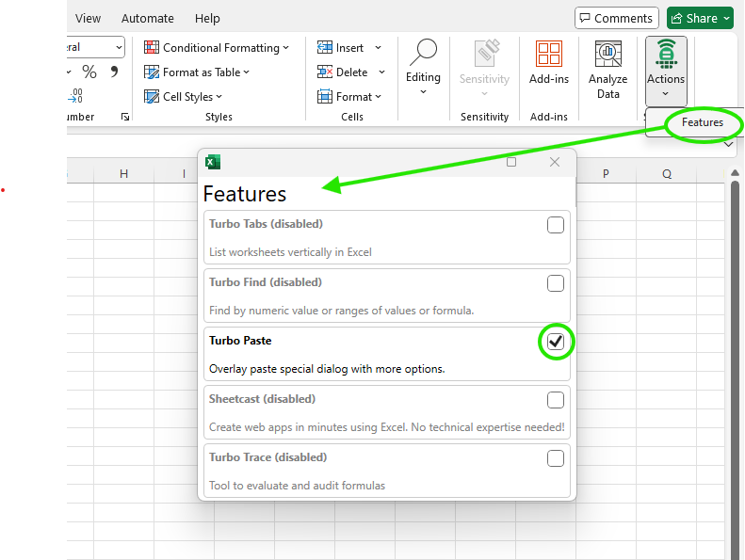745x560 pixels.
Task: Expand the Format dropdown arrow
Action: pyautogui.click(x=379, y=96)
